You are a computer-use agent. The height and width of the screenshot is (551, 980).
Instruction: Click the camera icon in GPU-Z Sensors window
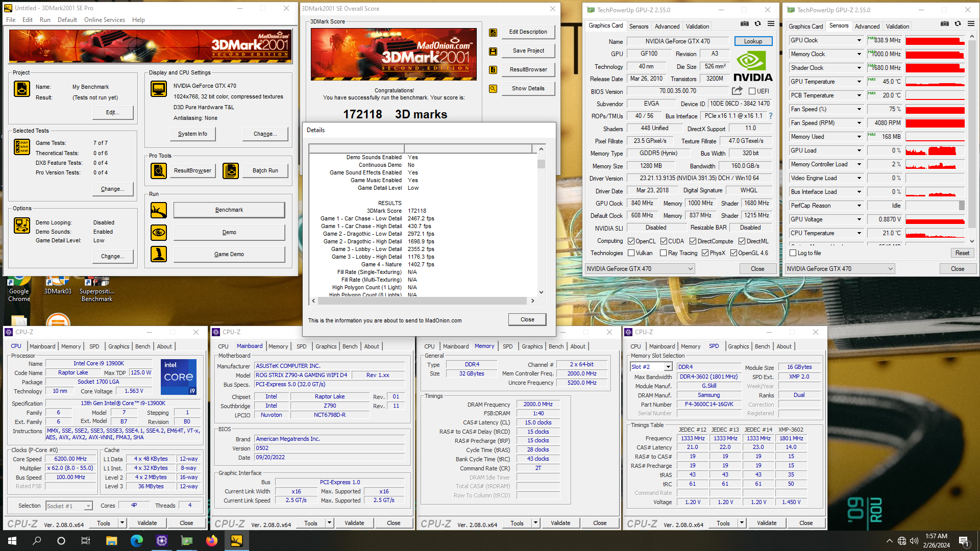(945, 23)
